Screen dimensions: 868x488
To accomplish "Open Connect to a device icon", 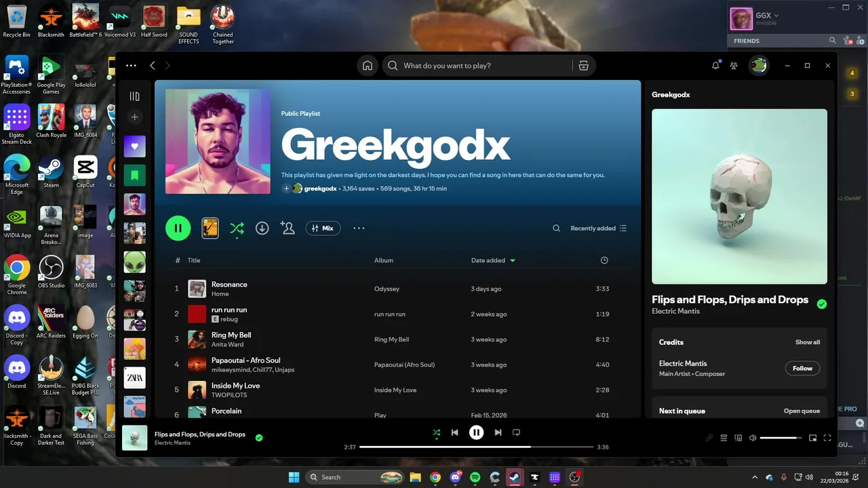I will click(738, 438).
